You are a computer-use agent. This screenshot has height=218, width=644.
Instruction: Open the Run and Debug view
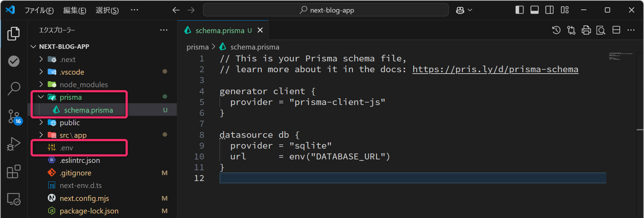tap(14, 144)
